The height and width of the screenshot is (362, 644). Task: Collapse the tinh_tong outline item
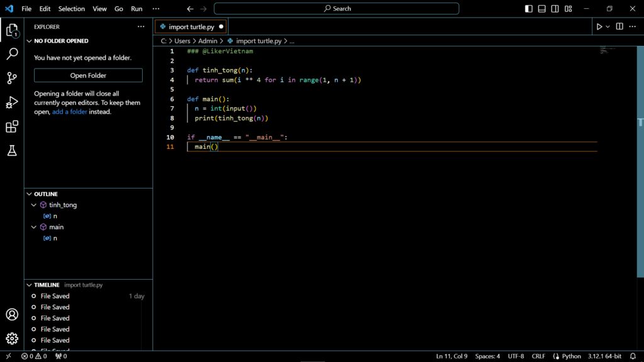(34, 205)
